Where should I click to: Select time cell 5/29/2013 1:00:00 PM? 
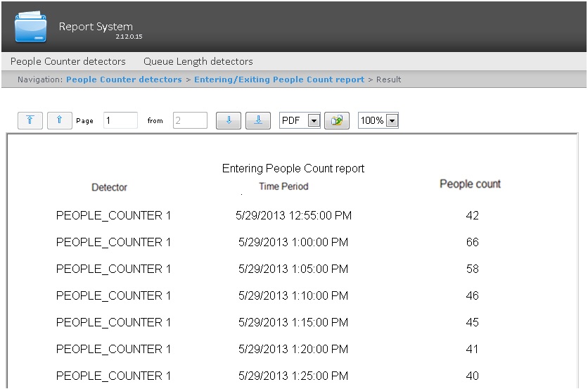click(x=293, y=242)
